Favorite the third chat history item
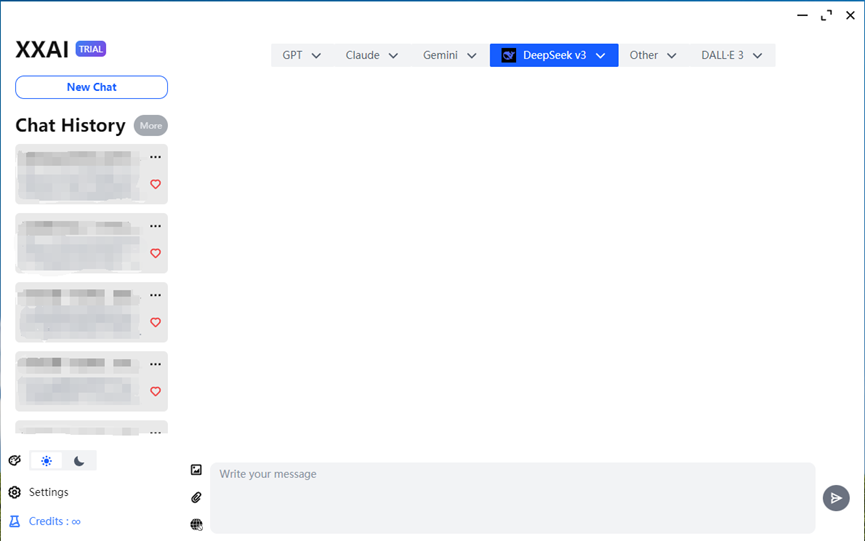The image size is (865, 541). [156, 322]
